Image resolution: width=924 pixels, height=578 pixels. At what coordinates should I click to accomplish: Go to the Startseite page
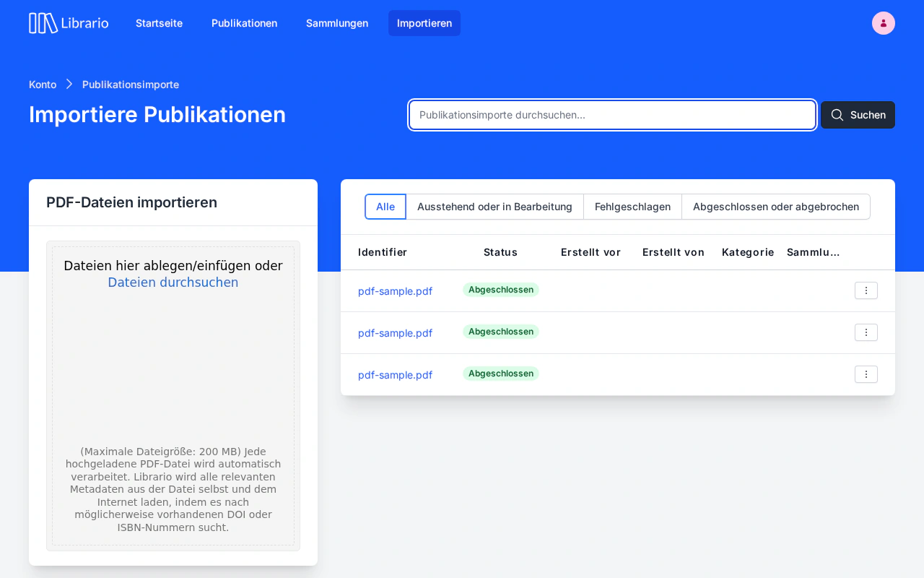pos(159,23)
